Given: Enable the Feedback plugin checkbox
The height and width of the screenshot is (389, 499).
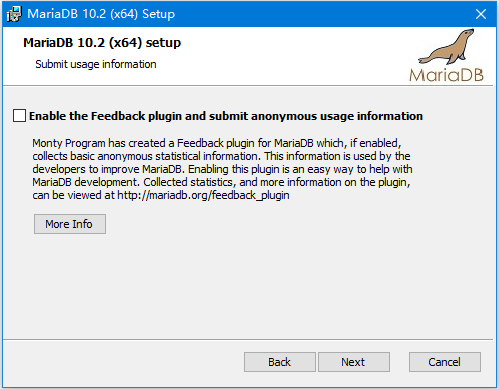Looking at the screenshot, I should pos(19,116).
